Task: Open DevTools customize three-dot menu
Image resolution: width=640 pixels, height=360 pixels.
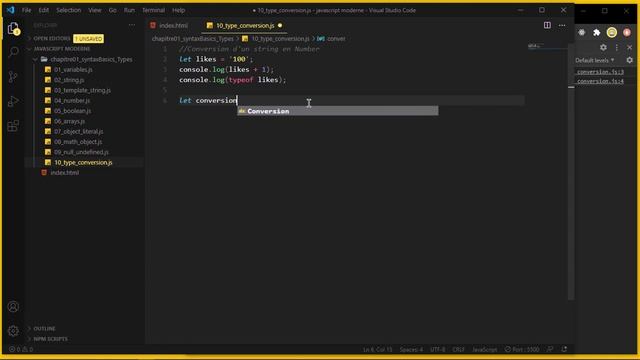Action: (617, 47)
